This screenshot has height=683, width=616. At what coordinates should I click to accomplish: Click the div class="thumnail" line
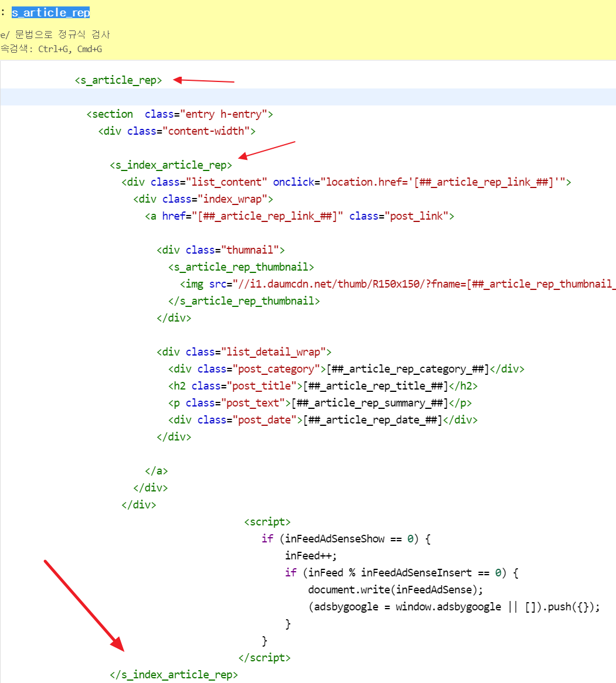tap(220, 250)
